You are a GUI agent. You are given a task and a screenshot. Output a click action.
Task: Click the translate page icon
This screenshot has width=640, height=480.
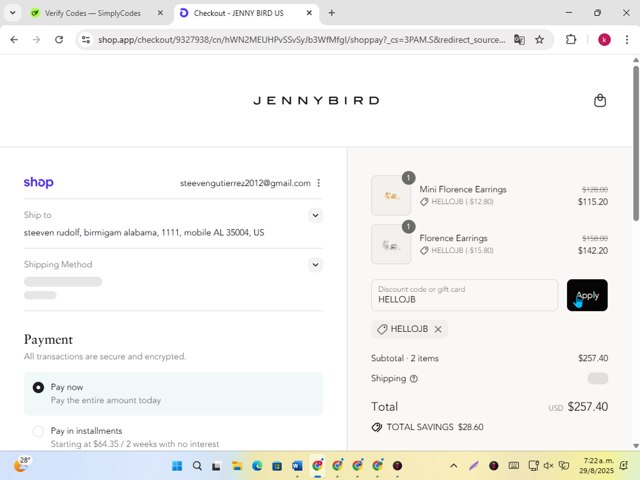click(519, 40)
